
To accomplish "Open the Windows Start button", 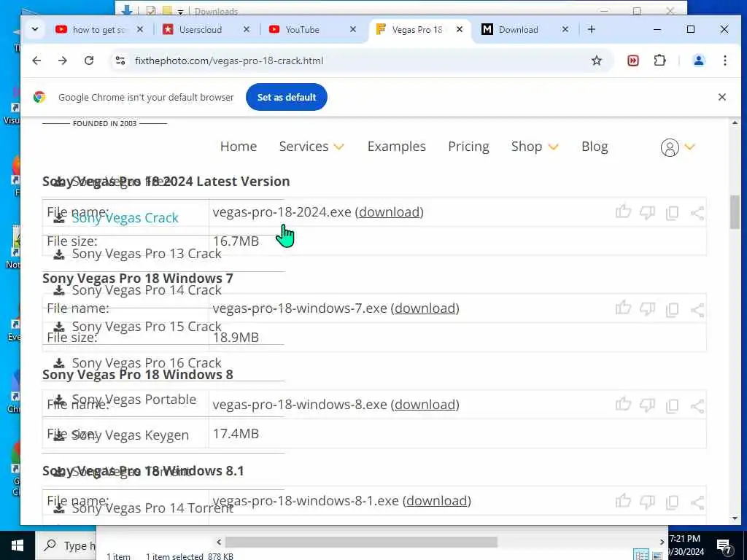I will coord(18,545).
